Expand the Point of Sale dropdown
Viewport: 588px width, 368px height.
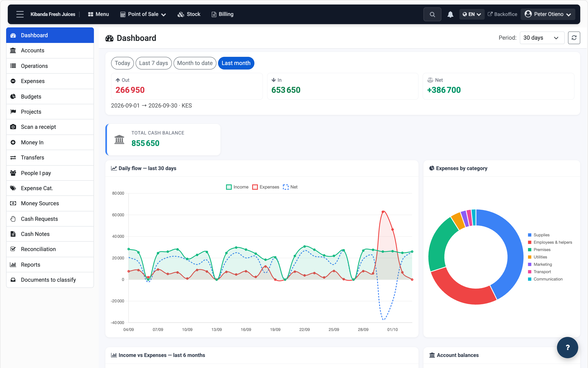point(143,14)
